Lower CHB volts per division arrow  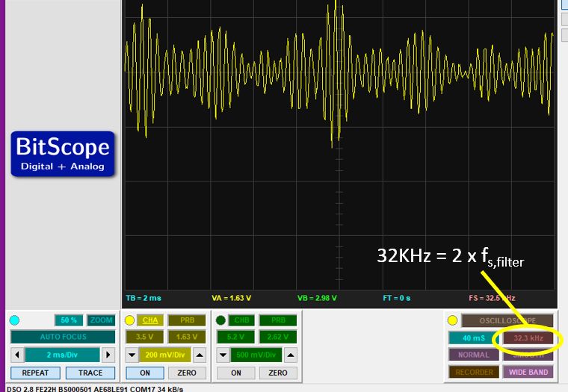tap(223, 355)
